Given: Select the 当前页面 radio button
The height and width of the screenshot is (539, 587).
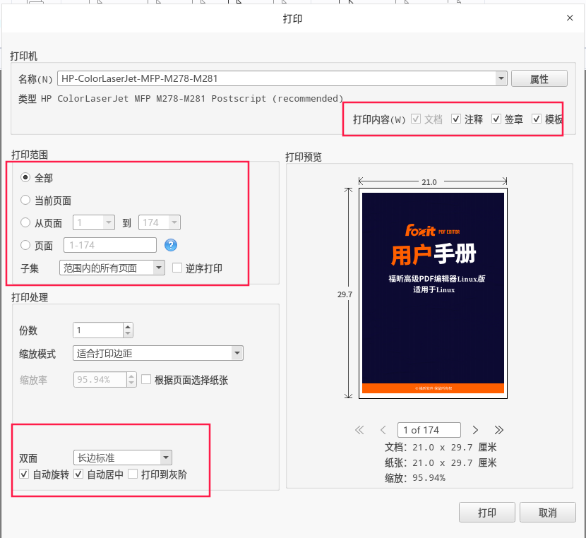Looking at the screenshot, I should pos(25,200).
